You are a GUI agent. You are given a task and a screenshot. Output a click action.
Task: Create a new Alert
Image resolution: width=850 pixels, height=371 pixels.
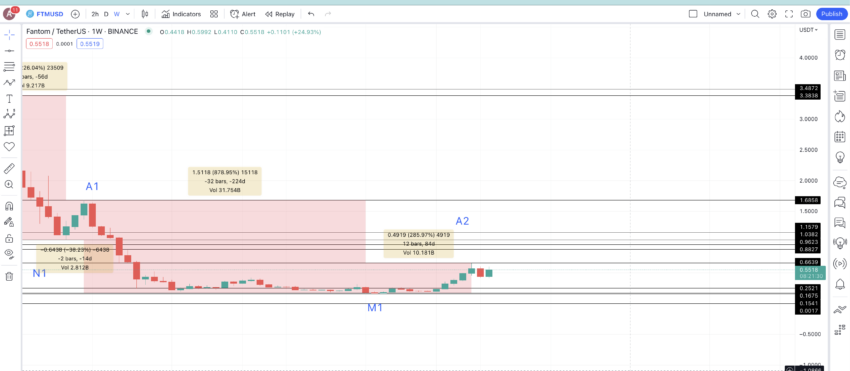click(243, 14)
